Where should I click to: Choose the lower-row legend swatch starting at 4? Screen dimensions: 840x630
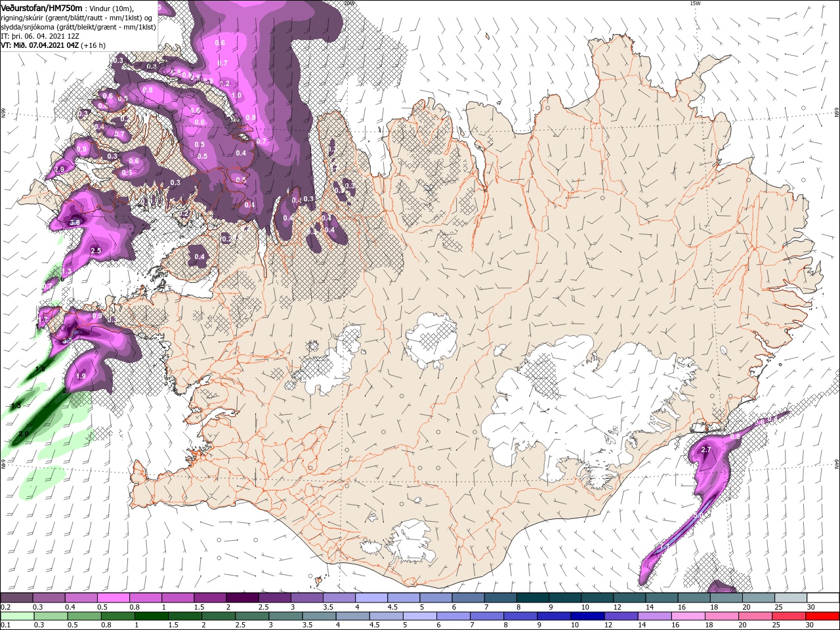tap(352, 616)
